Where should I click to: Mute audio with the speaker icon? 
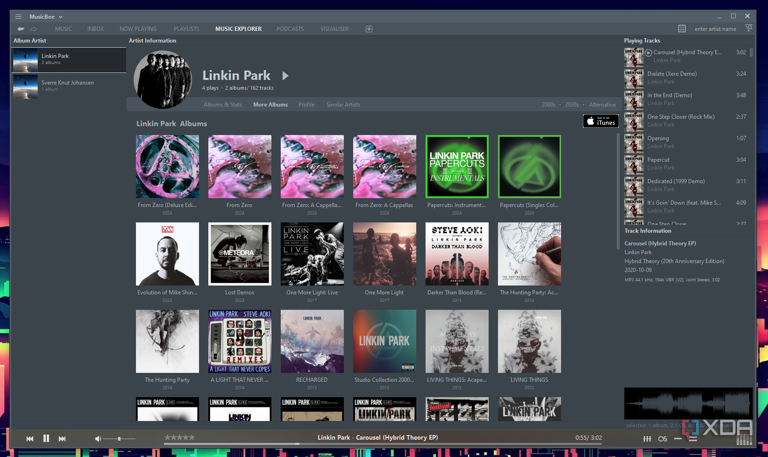click(97, 438)
